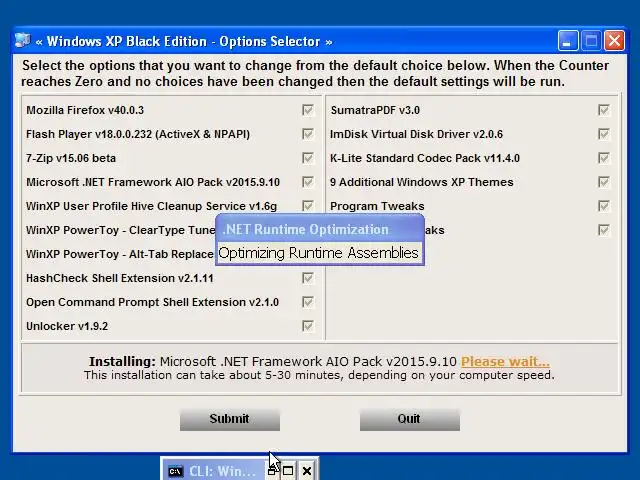Click the Flash Player v18.0.0.232 label
The image size is (640, 480).
coord(138,134)
